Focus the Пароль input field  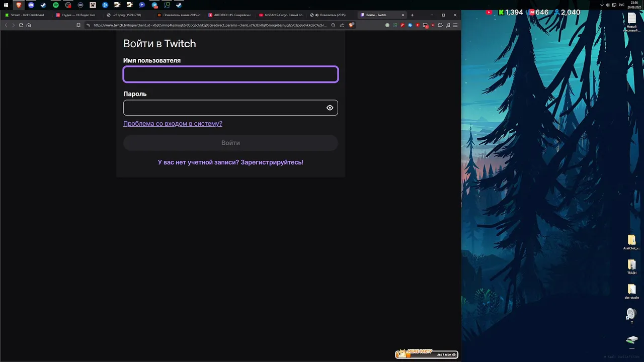(230, 108)
